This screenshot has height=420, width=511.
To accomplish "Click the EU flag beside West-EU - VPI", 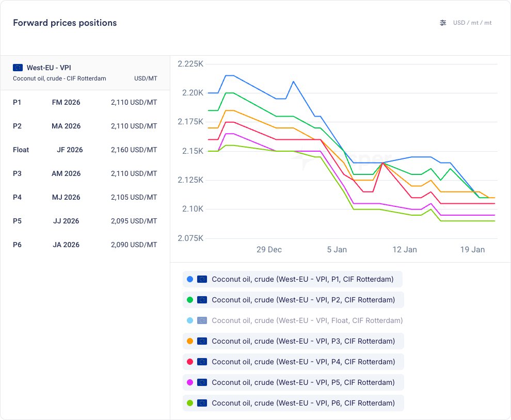I will 18,68.
